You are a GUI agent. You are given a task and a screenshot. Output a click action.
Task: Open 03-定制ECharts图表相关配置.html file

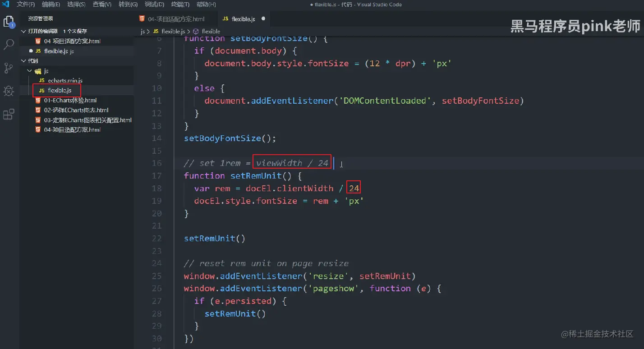tap(87, 120)
